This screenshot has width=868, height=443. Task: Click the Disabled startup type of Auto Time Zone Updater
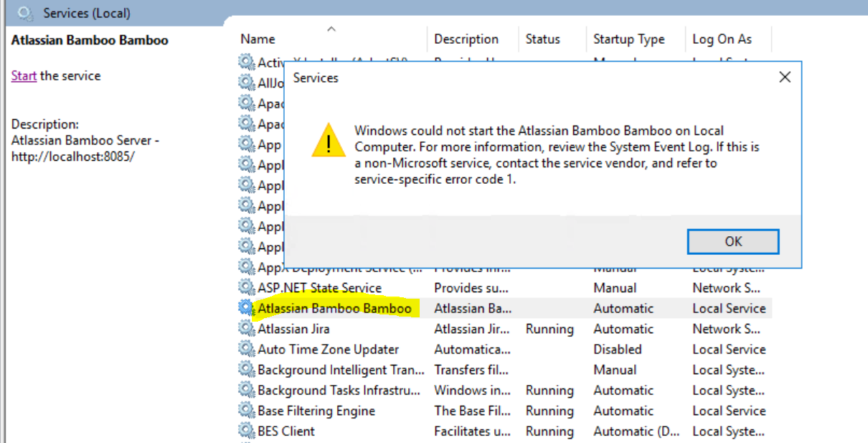tap(618, 349)
